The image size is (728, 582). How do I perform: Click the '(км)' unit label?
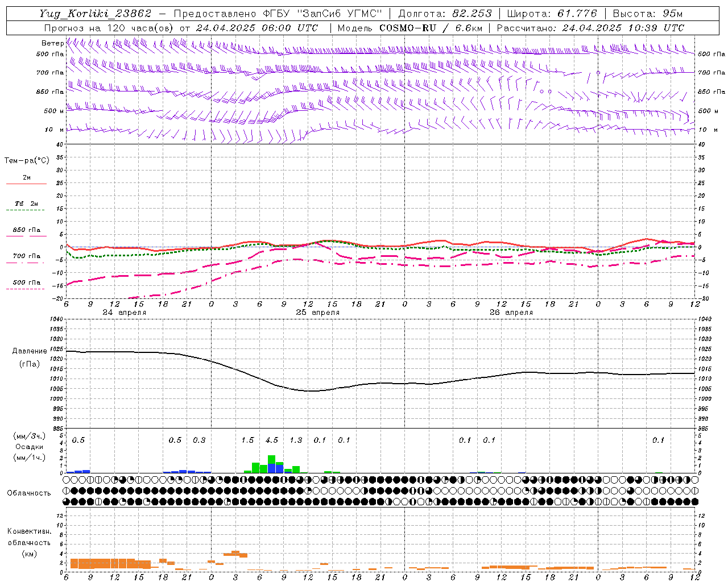point(30,554)
